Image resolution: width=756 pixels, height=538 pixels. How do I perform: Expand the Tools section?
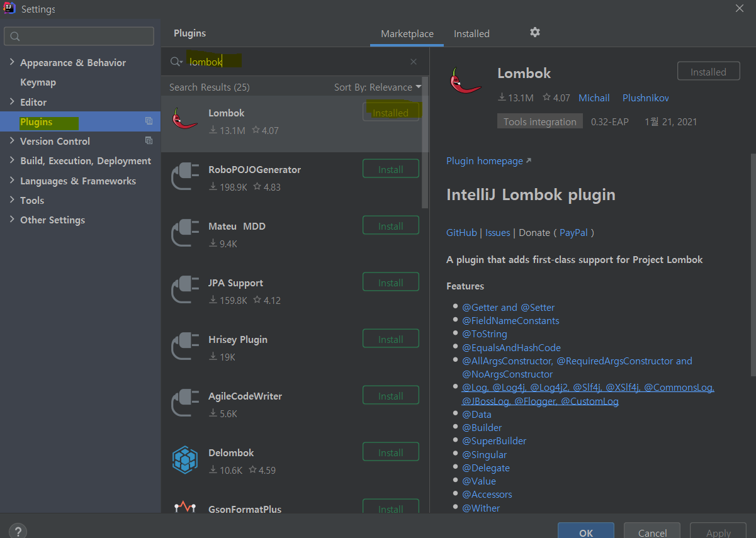tap(12, 200)
